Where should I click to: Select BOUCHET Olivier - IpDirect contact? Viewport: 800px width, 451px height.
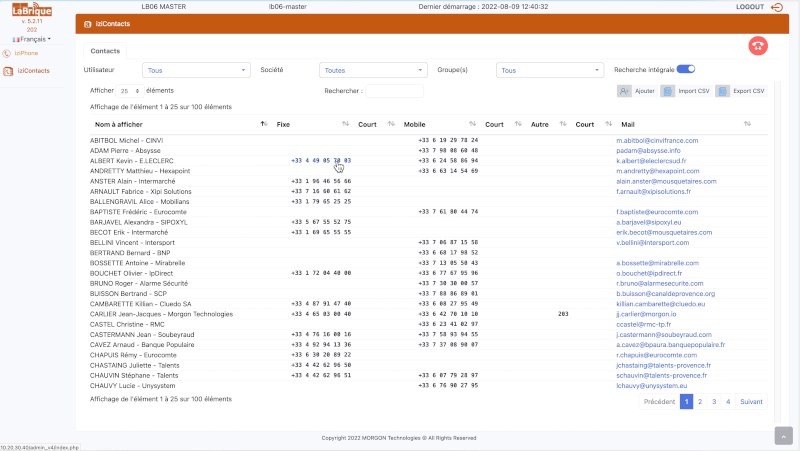click(132, 273)
